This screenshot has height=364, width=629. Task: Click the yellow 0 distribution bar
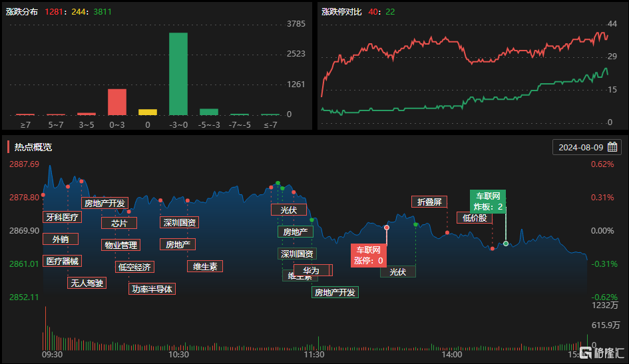click(148, 112)
